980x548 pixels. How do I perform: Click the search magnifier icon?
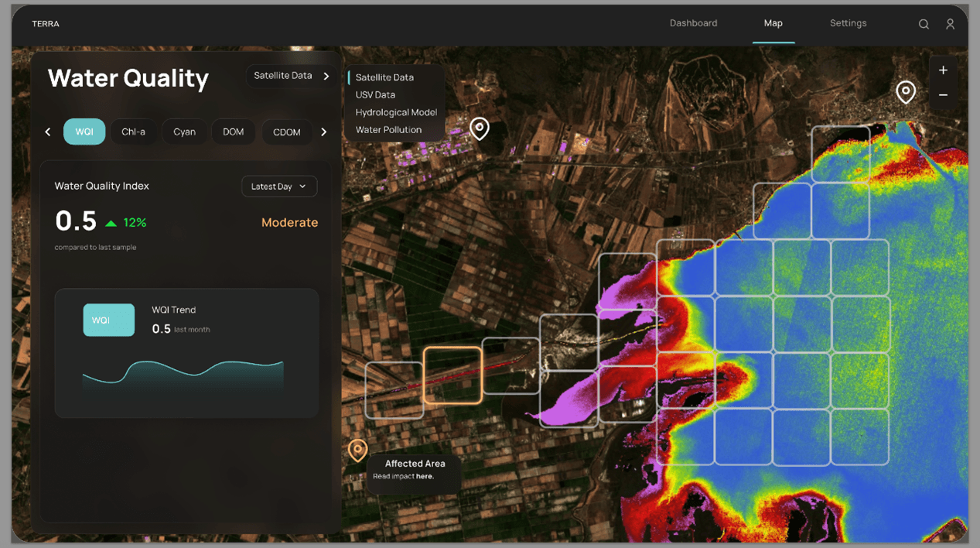tap(924, 24)
